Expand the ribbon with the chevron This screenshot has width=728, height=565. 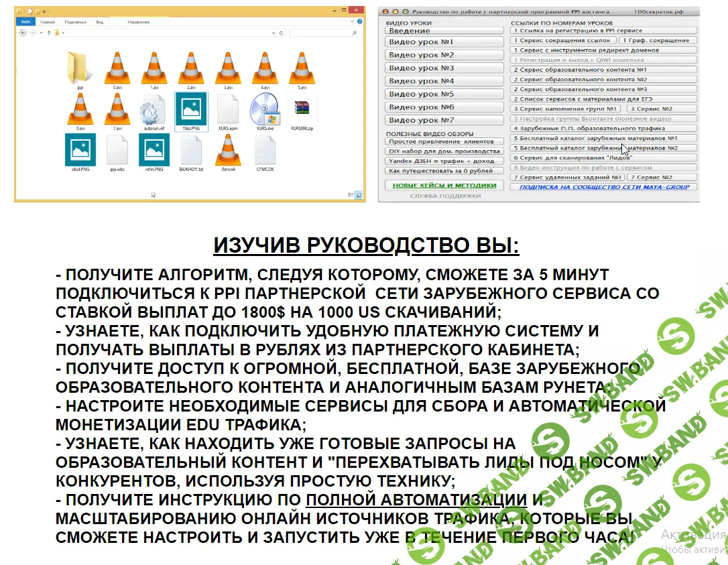[x=352, y=21]
